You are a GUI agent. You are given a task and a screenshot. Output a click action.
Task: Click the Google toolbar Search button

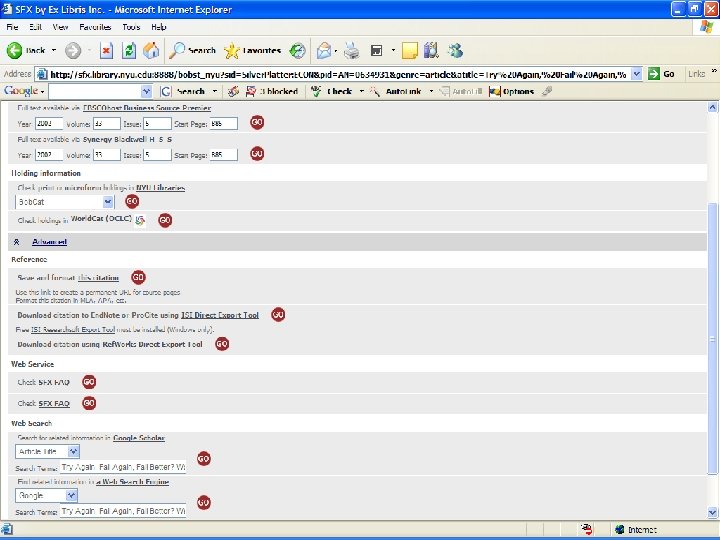(184, 91)
